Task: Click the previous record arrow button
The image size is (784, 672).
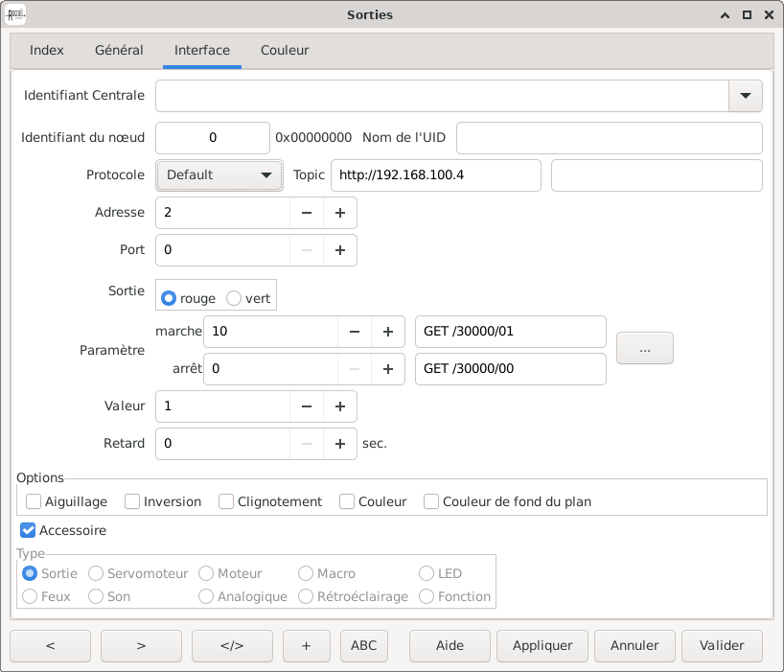Action: coord(50,646)
